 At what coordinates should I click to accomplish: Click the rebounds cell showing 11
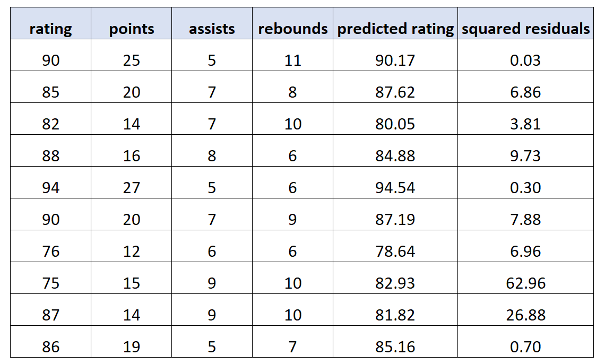click(x=292, y=60)
